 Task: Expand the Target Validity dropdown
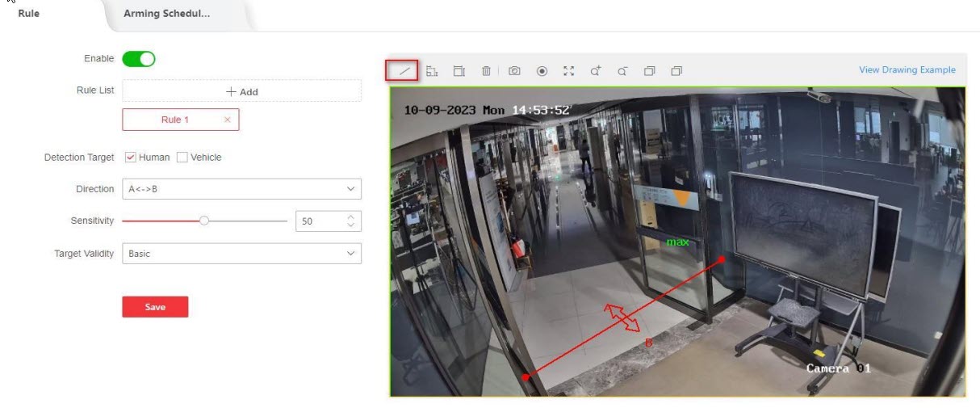(241, 254)
